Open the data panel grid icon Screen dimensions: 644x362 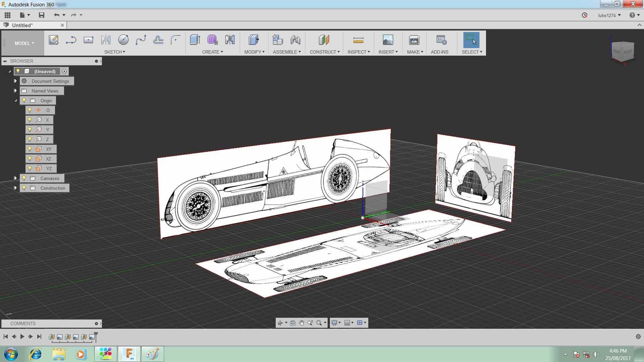tap(7, 15)
